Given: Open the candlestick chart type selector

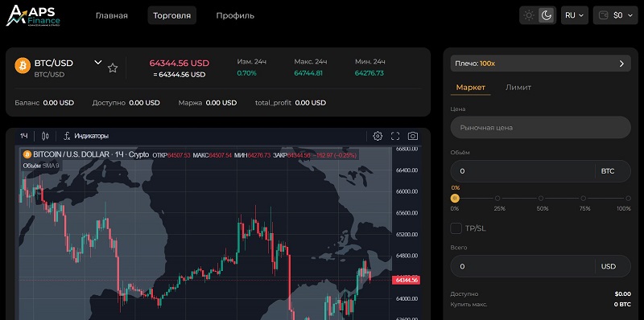Looking at the screenshot, I should pyautogui.click(x=45, y=136).
